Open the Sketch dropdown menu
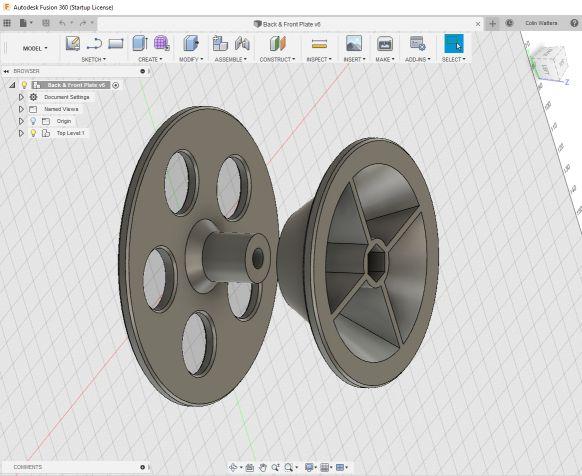This screenshot has height=476, width=582. click(94, 59)
